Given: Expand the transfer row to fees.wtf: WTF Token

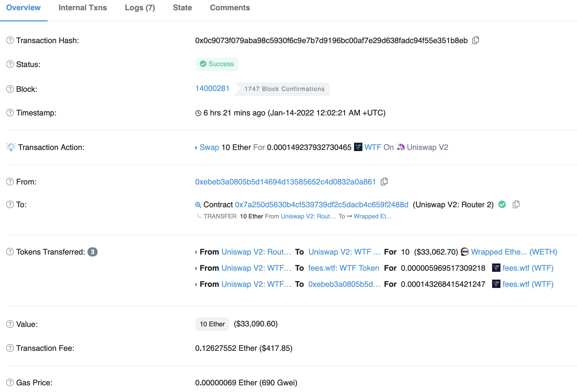Looking at the screenshot, I should 196,268.
